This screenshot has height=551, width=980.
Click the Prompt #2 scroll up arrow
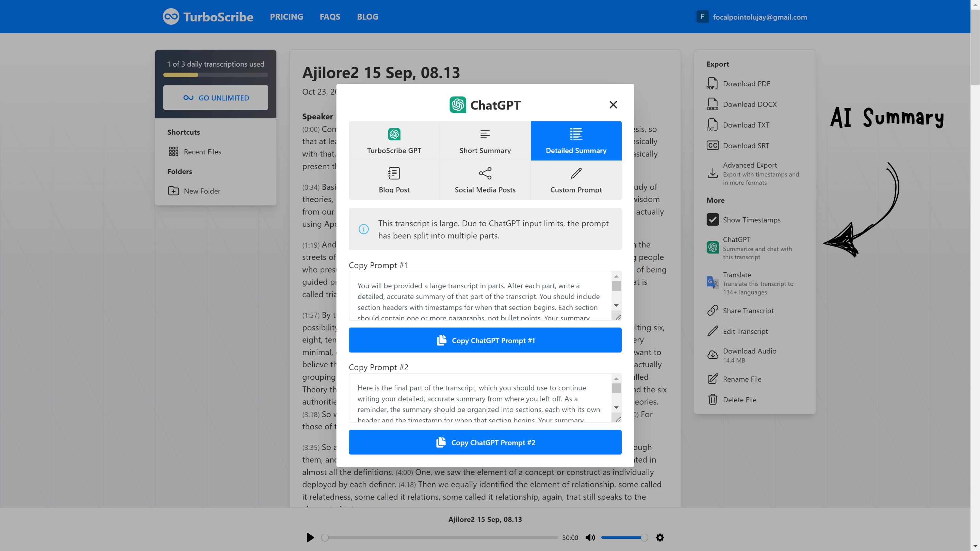tap(616, 378)
